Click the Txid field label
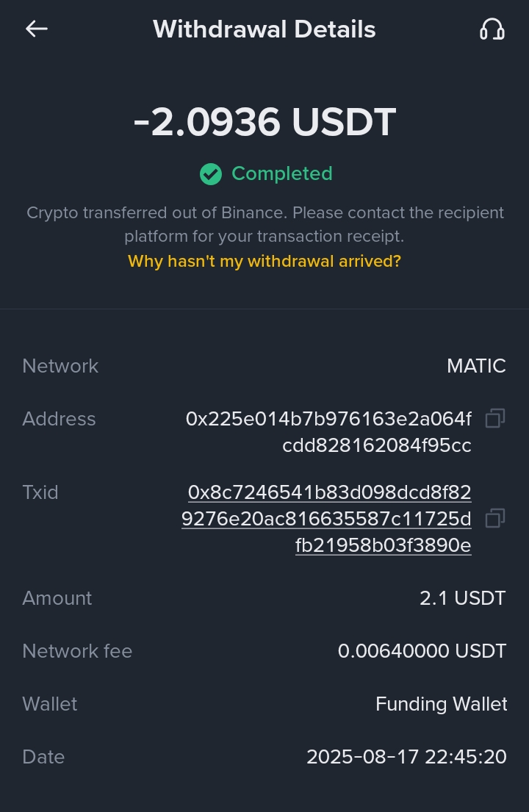 tap(40, 492)
